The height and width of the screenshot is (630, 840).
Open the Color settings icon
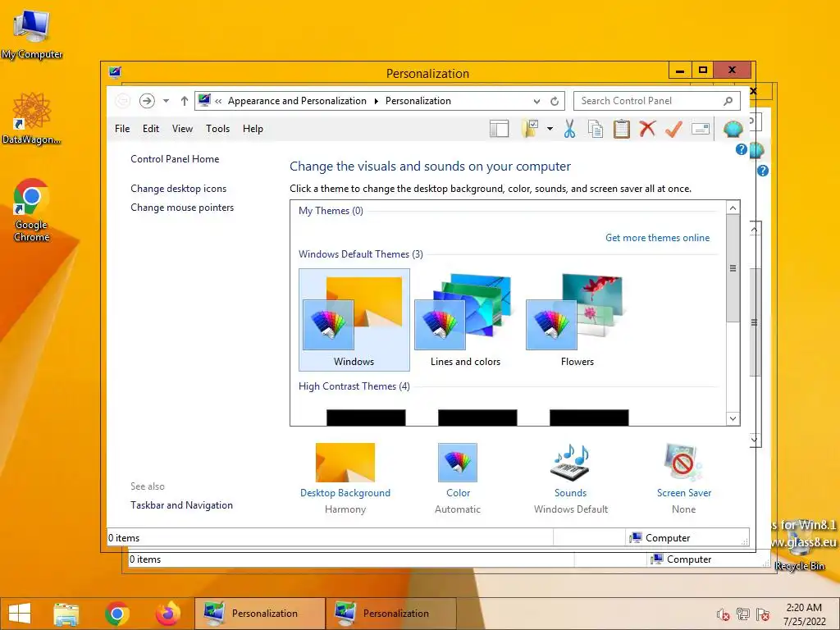pyautogui.click(x=458, y=463)
